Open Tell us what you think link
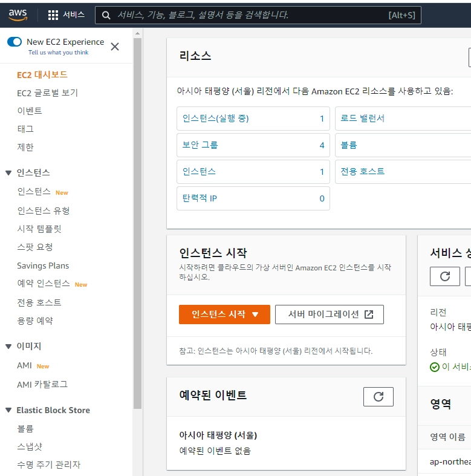The height and width of the screenshot is (476, 471). [58, 53]
